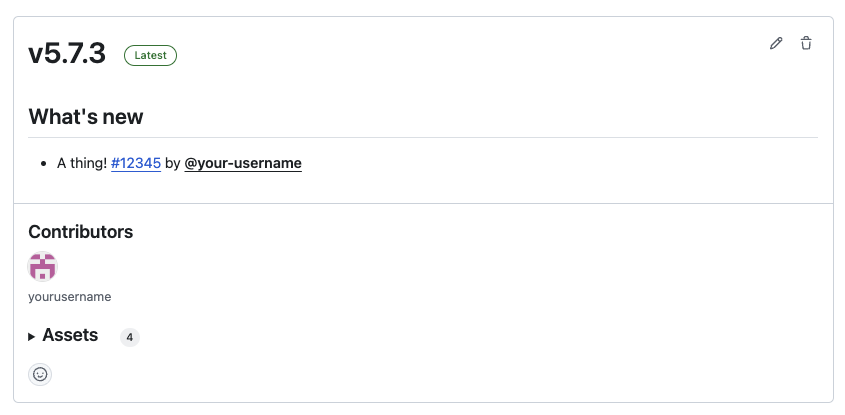845x415 pixels.
Task: Click the word "by" in changelog entry
Action: pos(172,163)
